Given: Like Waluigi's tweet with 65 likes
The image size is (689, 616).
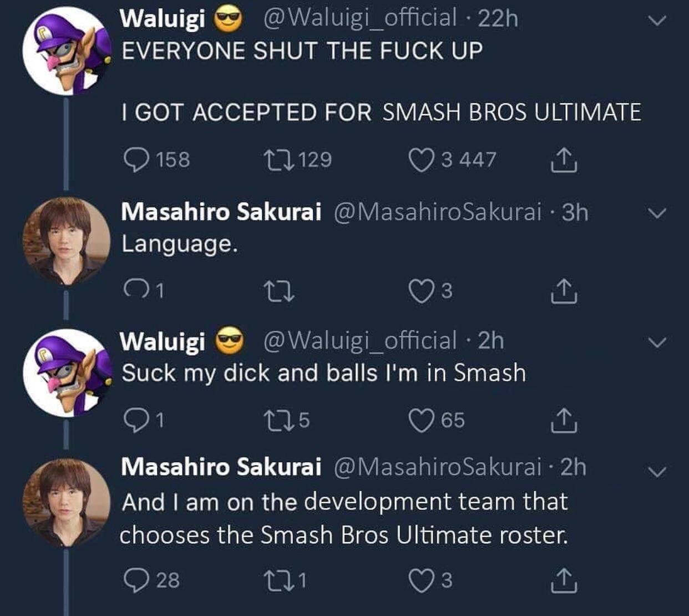Looking at the screenshot, I should pyautogui.click(x=421, y=420).
